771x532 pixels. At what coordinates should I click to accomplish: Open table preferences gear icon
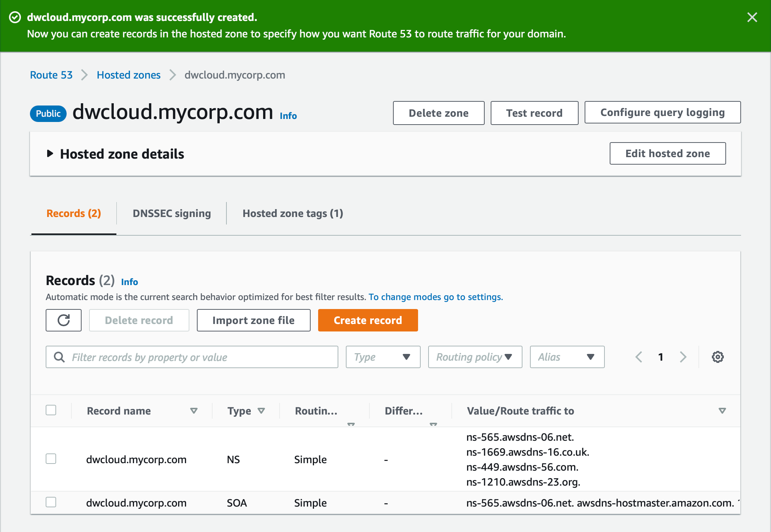click(x=717, y=357)
